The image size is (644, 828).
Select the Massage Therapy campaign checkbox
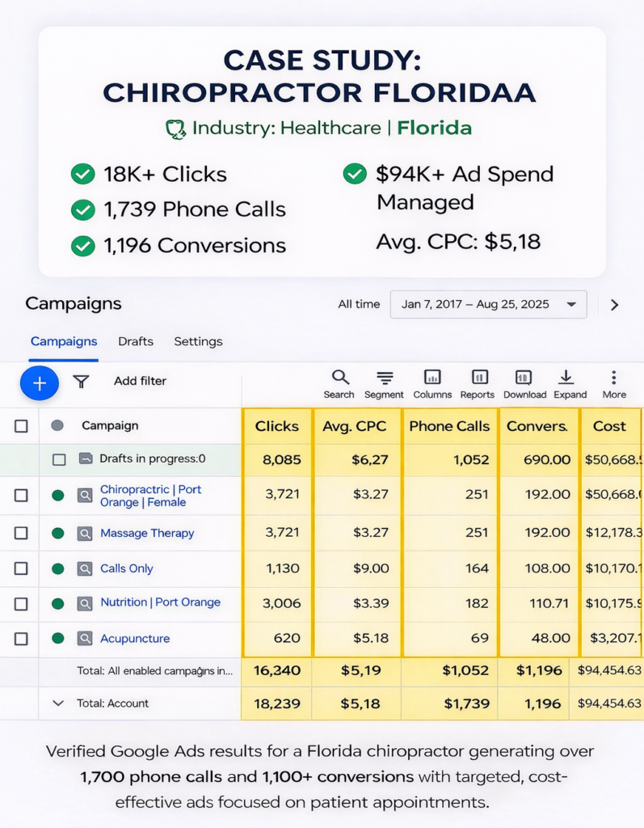click(21, 534)
